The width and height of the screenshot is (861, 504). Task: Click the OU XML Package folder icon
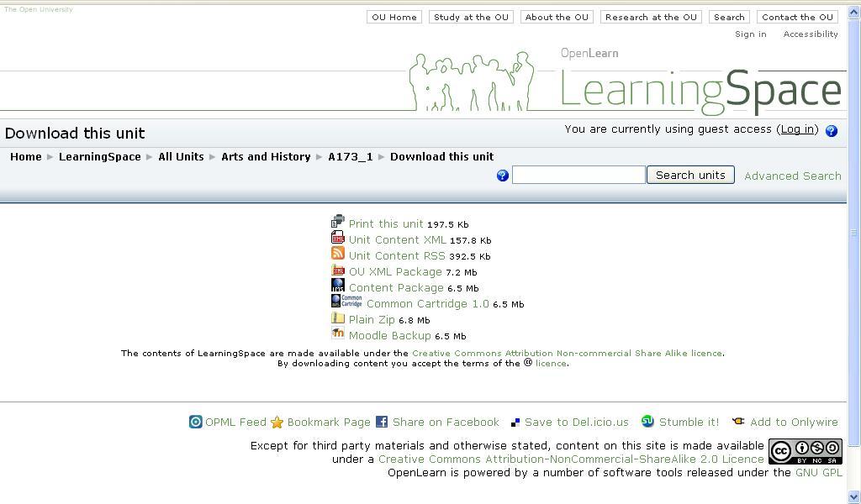coord(338,270)
